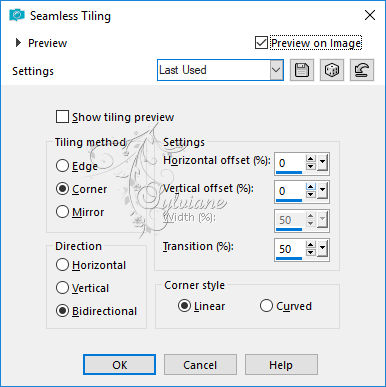The width and height of the screenshot is (386, 387).
Task: Click the Seamless Tiling title bar app icon
Action: [x=17, y=15]
